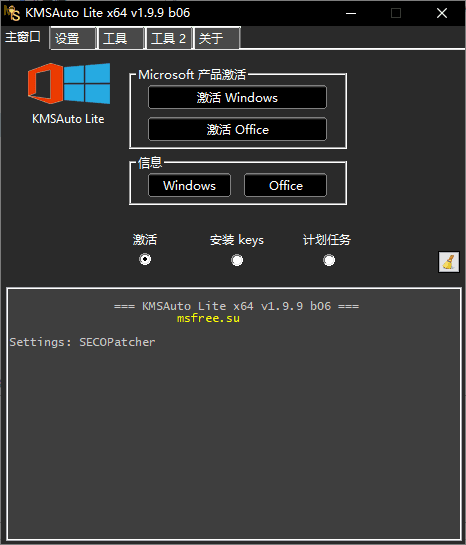Viewport: 466px width, 545px height.
Task: Click the Settings: SECOPatcher log line
Action: [x=82, y=342]
